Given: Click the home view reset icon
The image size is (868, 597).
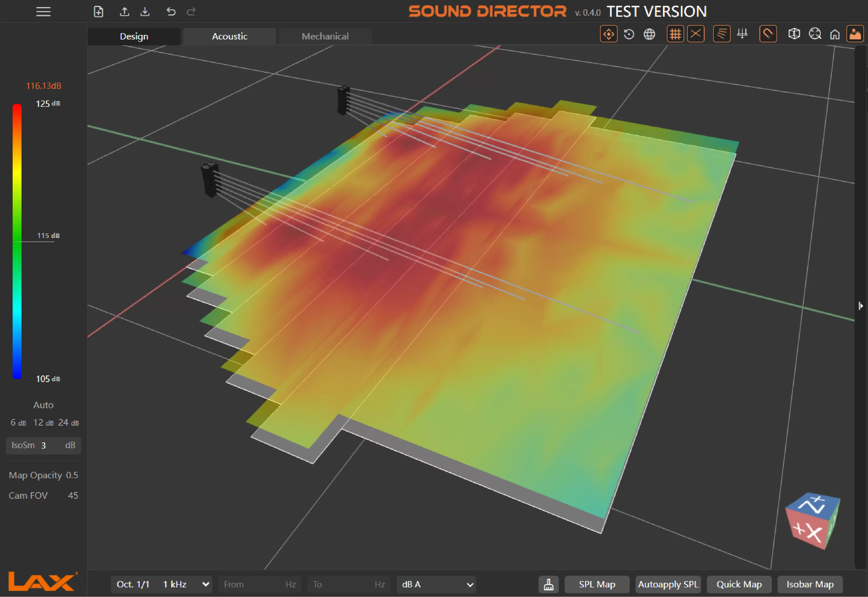Looking at the screenshot, I should [x=835, y=34].
